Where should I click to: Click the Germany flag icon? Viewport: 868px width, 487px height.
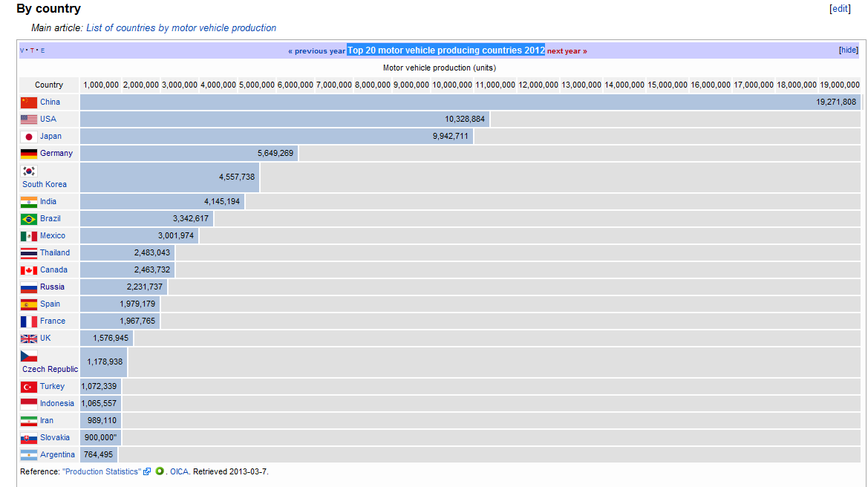click(x=29, y=153)
